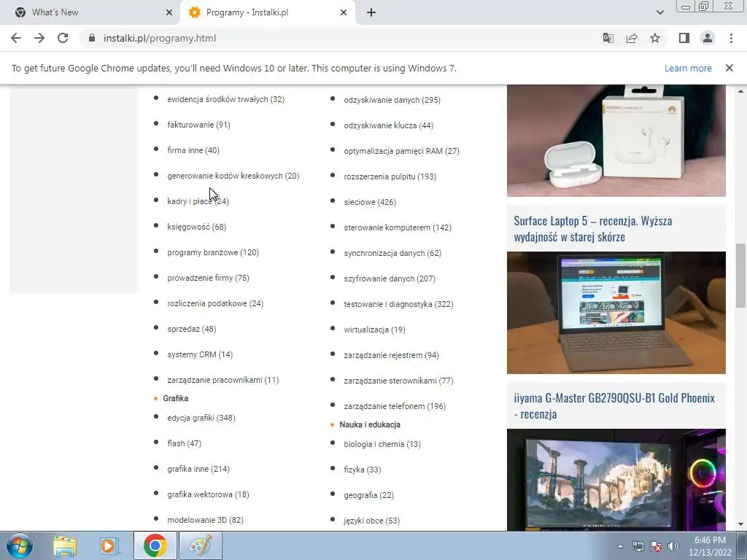
Task: Open generowanie kodów kreskowych (20)
Action: [x=233, y=176]
